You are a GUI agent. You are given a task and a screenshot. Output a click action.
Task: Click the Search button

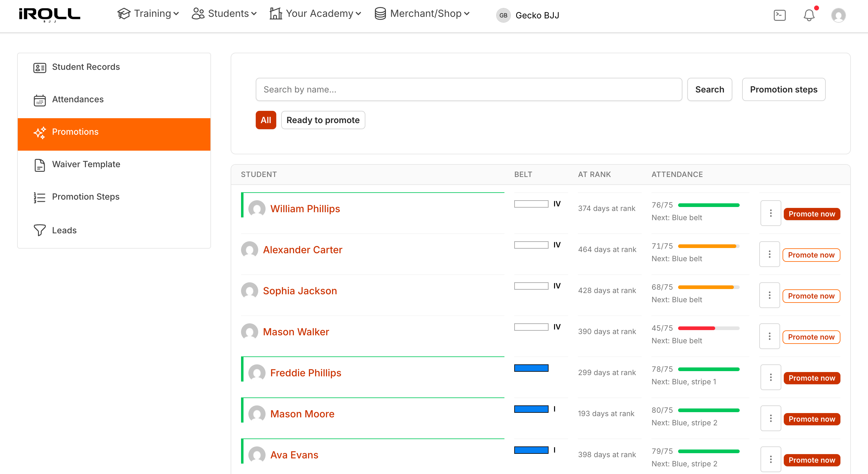pyautogui.click(x=709, y=89)
